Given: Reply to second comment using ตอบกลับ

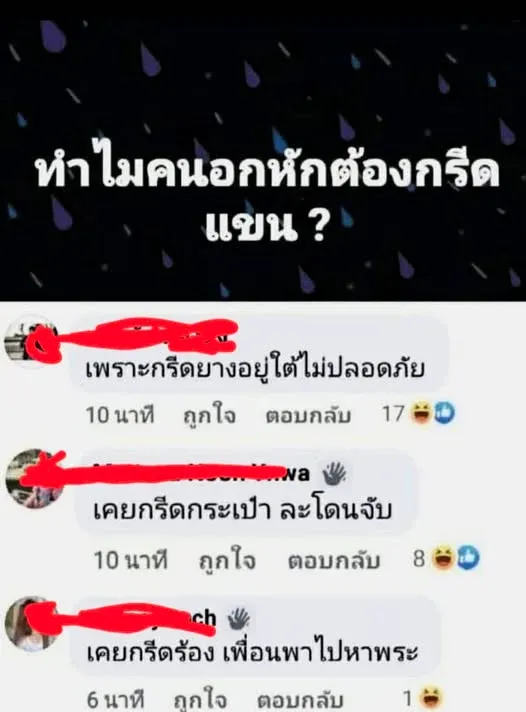Looking at the screenshot, I should click(x=334, y=561).
